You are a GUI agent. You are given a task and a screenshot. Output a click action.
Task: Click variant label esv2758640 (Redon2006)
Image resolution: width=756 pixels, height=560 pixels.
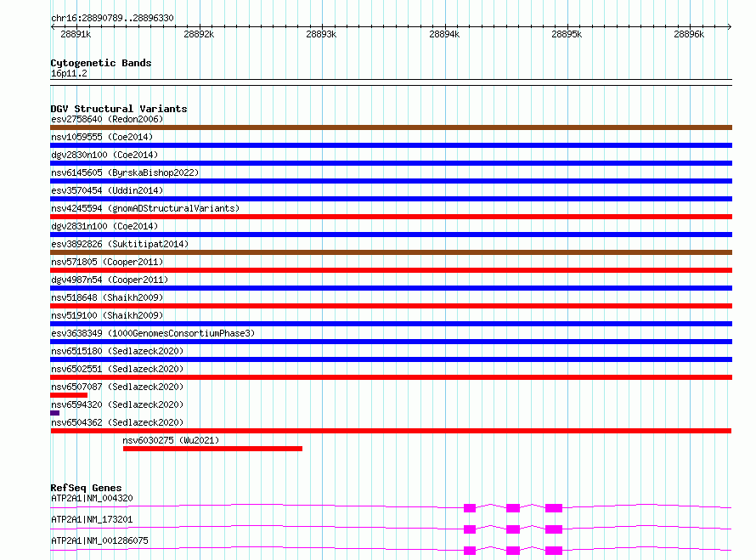(x=107, y=119)
